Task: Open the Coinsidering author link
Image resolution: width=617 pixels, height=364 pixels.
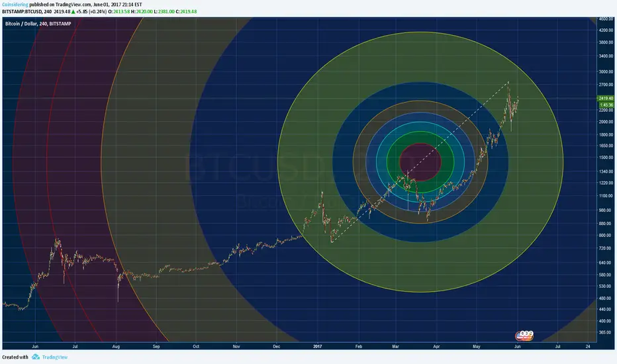Action: pos(15,5)
